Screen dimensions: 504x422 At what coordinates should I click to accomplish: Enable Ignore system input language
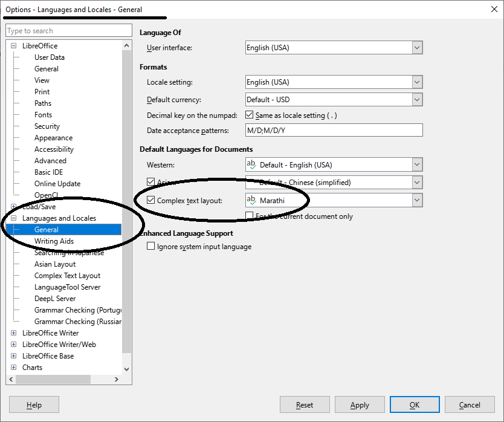[x=151, y=247]
